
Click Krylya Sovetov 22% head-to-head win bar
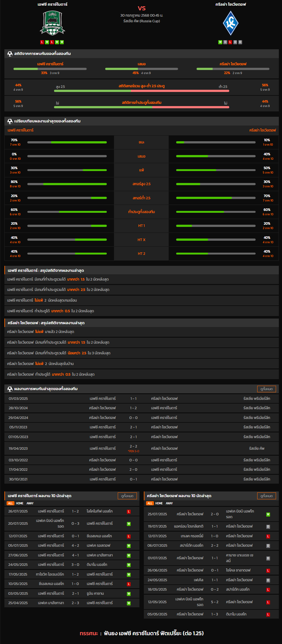click(233, 69)
